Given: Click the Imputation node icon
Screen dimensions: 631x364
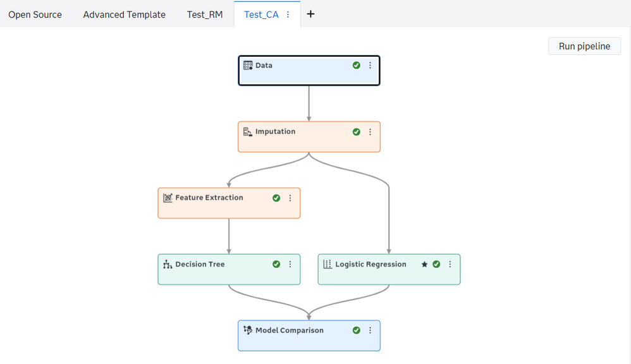Looking at the screenshot, I should (248, 132).
